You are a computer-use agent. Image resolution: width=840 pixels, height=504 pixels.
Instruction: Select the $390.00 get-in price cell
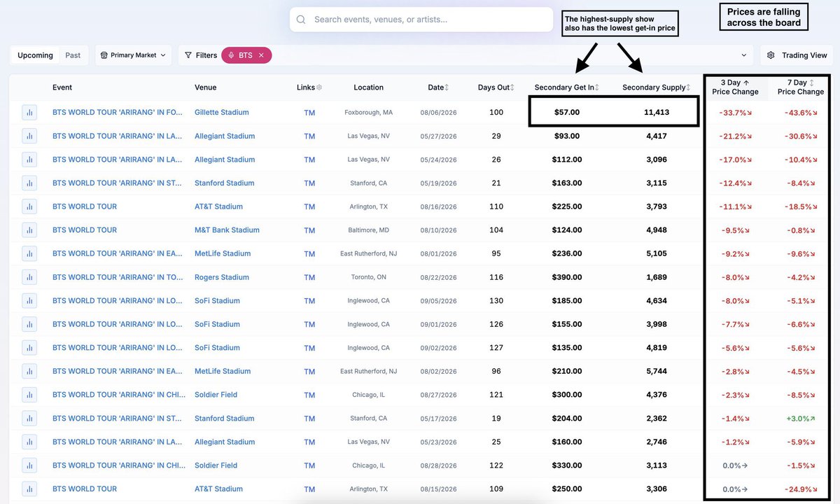click(x=567, y=277)
